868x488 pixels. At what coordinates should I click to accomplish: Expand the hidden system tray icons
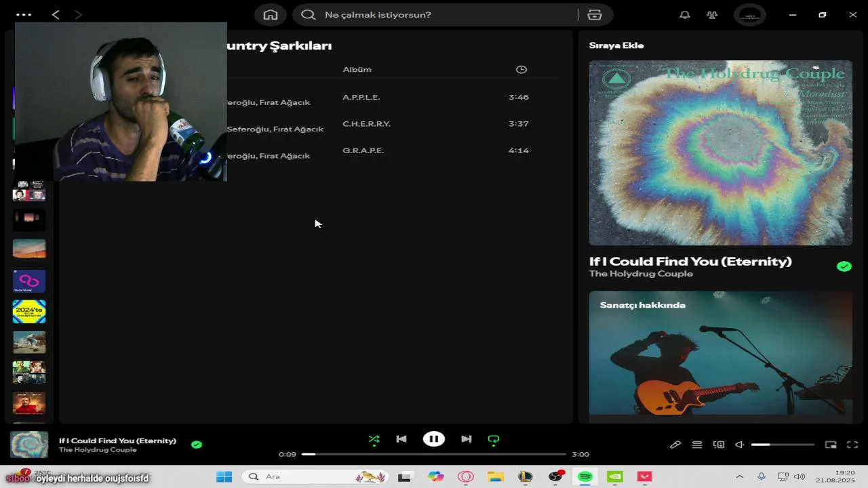point(740,476)
